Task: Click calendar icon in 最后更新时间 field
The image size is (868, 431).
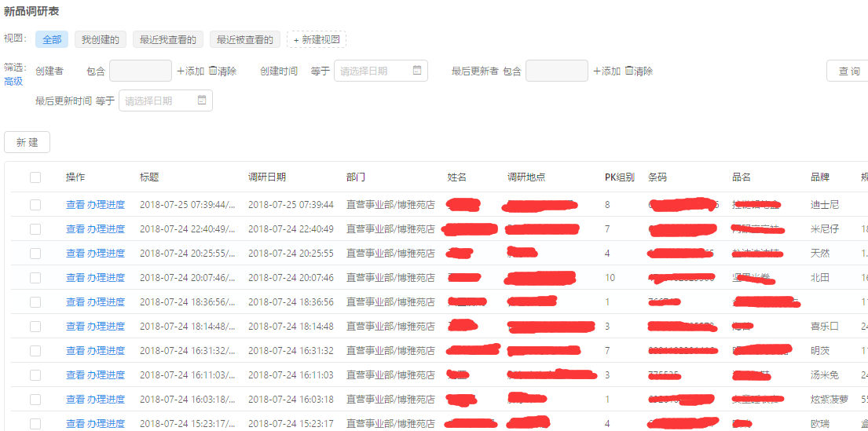Action: click(x=202, y=100)
